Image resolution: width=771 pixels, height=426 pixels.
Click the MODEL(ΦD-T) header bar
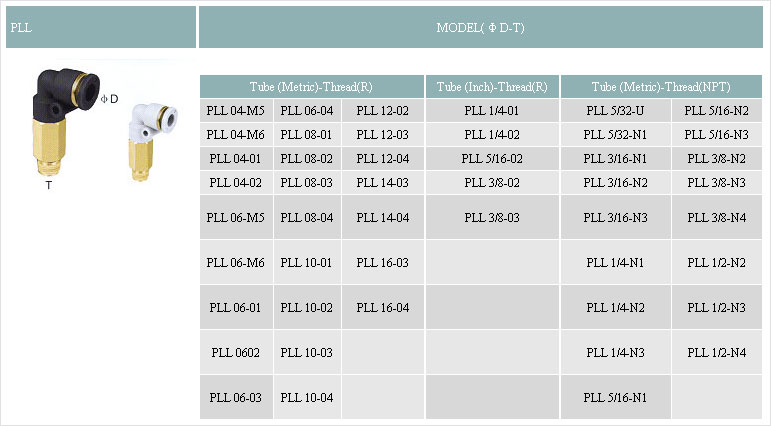click(480, 27)
